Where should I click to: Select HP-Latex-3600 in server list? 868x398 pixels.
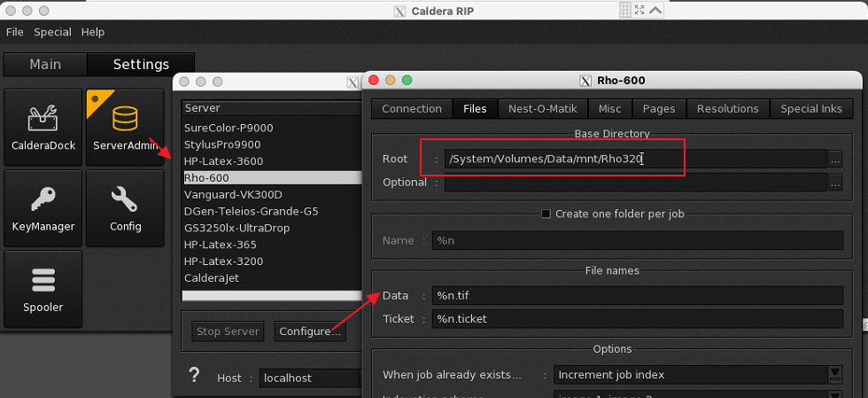pyautogui.click(x=223, y=161)
